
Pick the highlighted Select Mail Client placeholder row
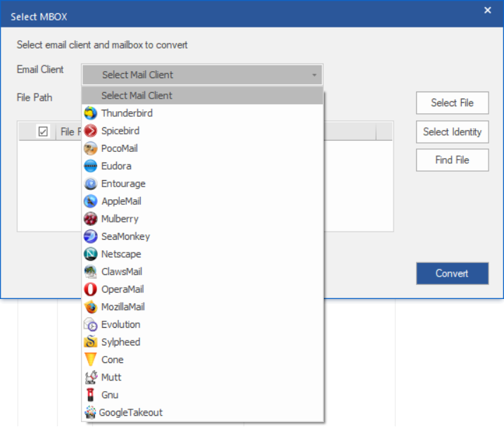click(203, 96)
